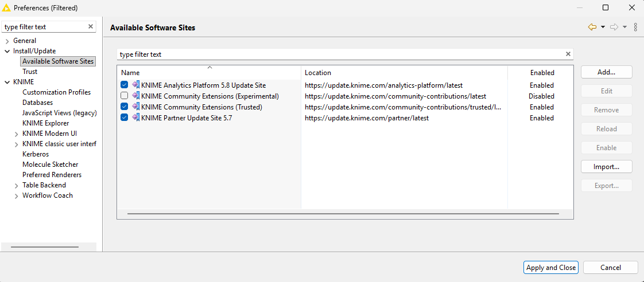Viewport: 644px width, 282px height.
Task: Expand the KNIME classic user interface node
Action: (x=17, y=144)
